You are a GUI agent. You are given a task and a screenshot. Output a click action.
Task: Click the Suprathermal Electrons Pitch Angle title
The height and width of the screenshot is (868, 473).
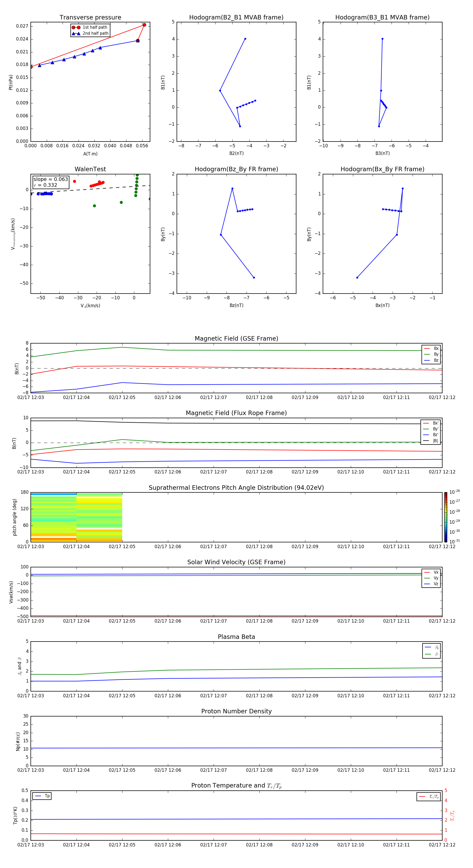point(236,488)
